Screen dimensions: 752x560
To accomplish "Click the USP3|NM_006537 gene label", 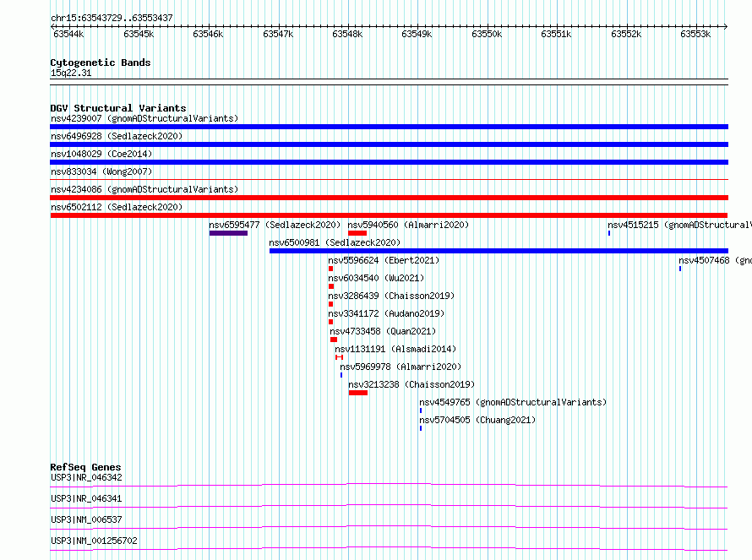I will click(86, 519).
